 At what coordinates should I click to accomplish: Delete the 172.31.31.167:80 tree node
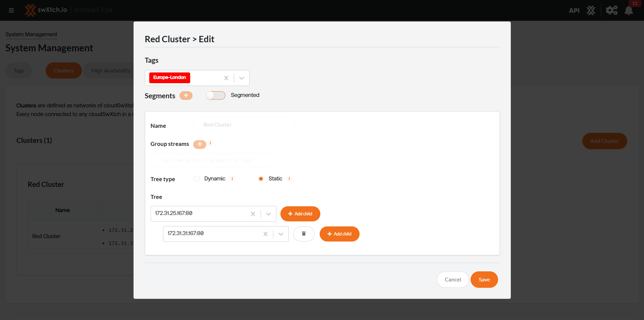304,234
